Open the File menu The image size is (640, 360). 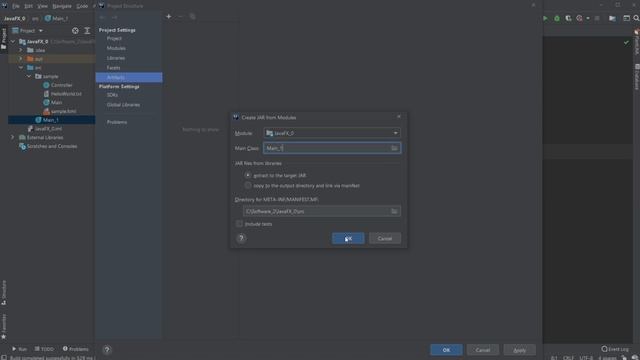point(16,6)
